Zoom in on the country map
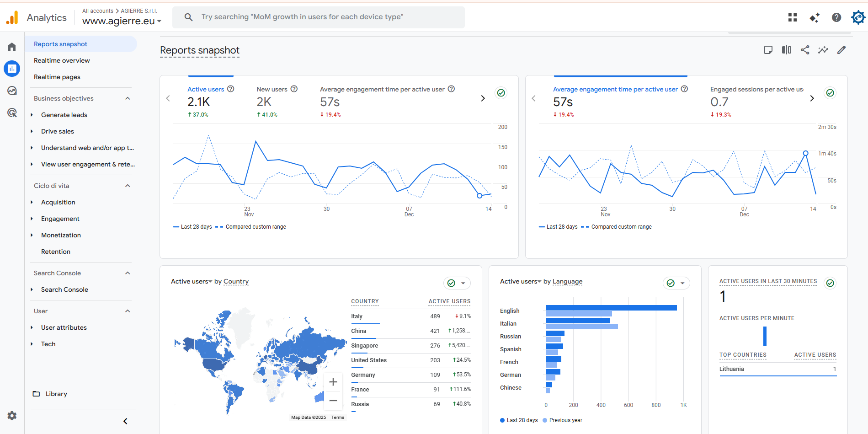Viewport: 868px width, 434px height. (333, 382)
